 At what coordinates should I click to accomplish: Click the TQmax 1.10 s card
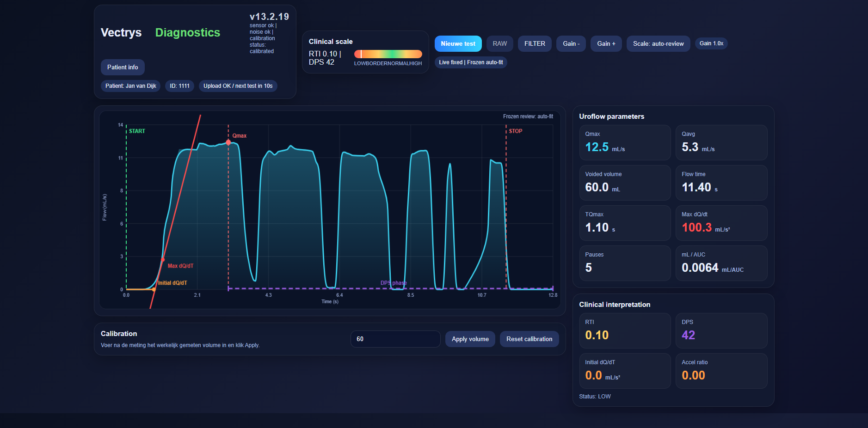(625, 223)
